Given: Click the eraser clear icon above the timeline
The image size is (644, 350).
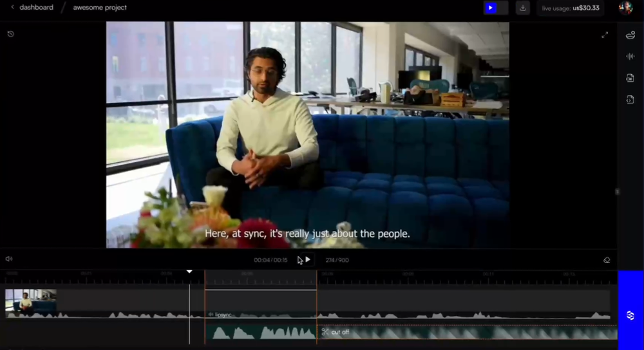Looking at the screenshot, I should [x=607, y=260].
